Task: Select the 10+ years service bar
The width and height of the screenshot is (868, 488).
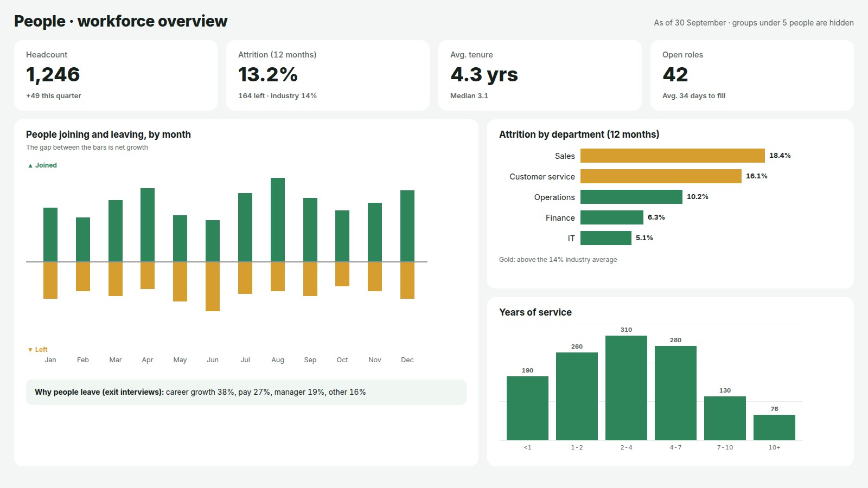Action: coord(774,427)
